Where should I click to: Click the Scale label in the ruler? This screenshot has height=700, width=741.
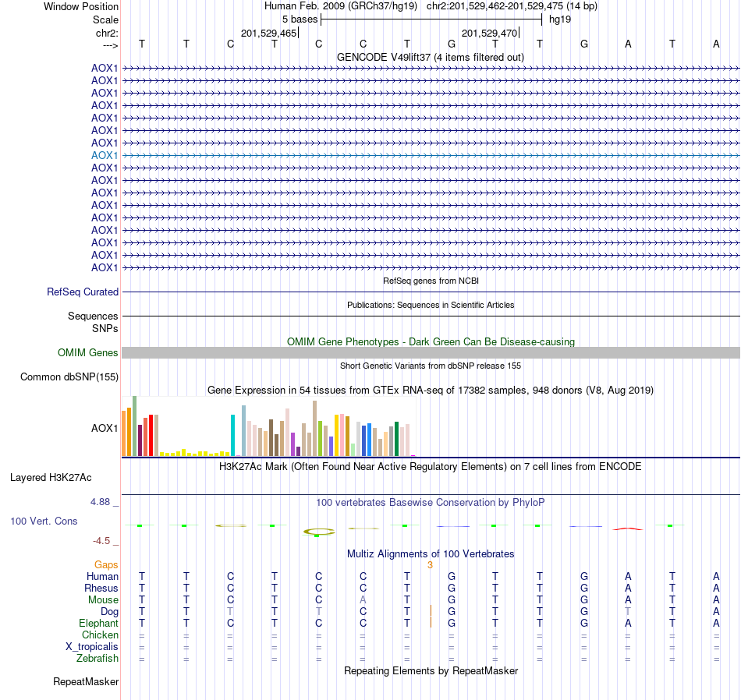105,19
